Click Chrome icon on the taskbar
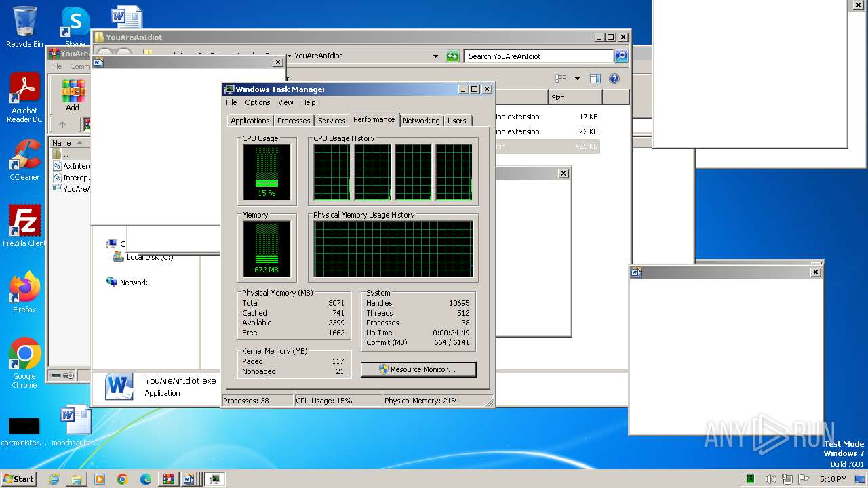This screenshot has height=488, width=868. point(123,479)
